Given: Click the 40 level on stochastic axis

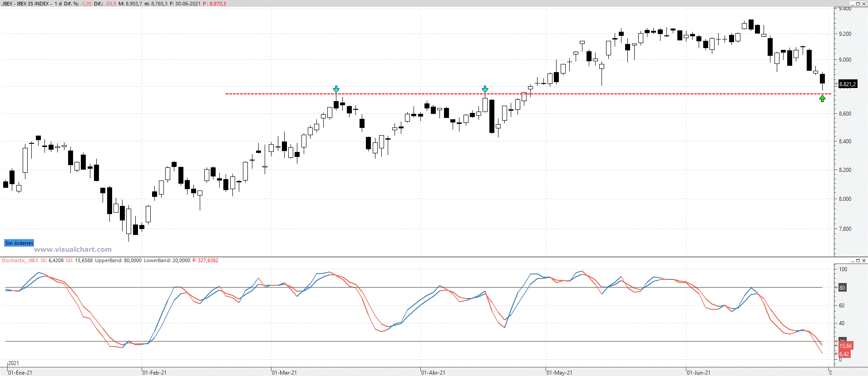Looking at the screenshot, I should click(842, 323).
